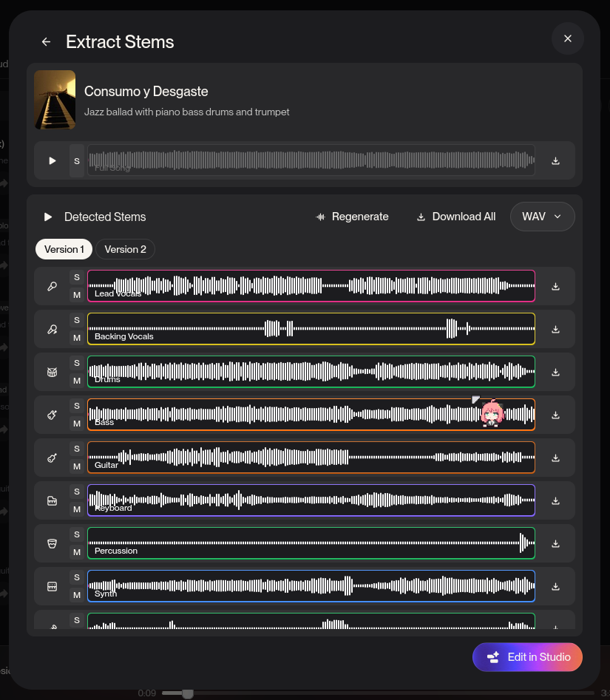Select the Version 1 tab
The width and height of the screenshot is (610, 700).
pyautogui.click(x=64, y=249)
